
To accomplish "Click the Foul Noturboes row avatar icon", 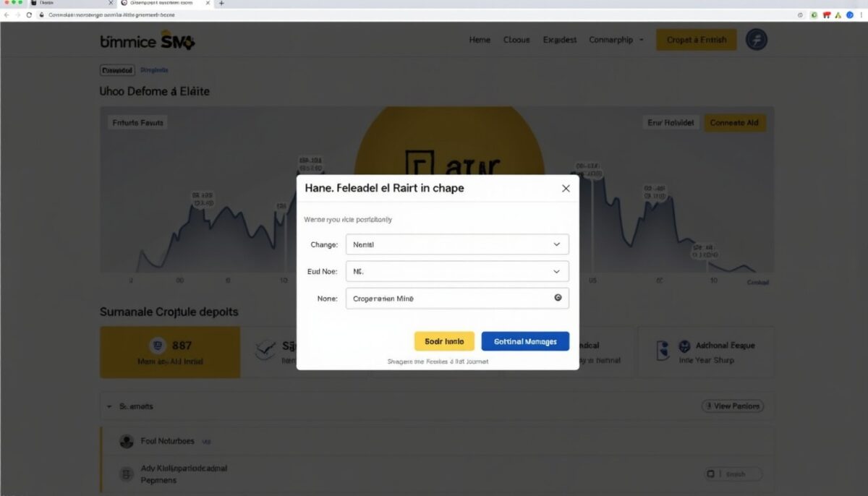I will (126, 441).
